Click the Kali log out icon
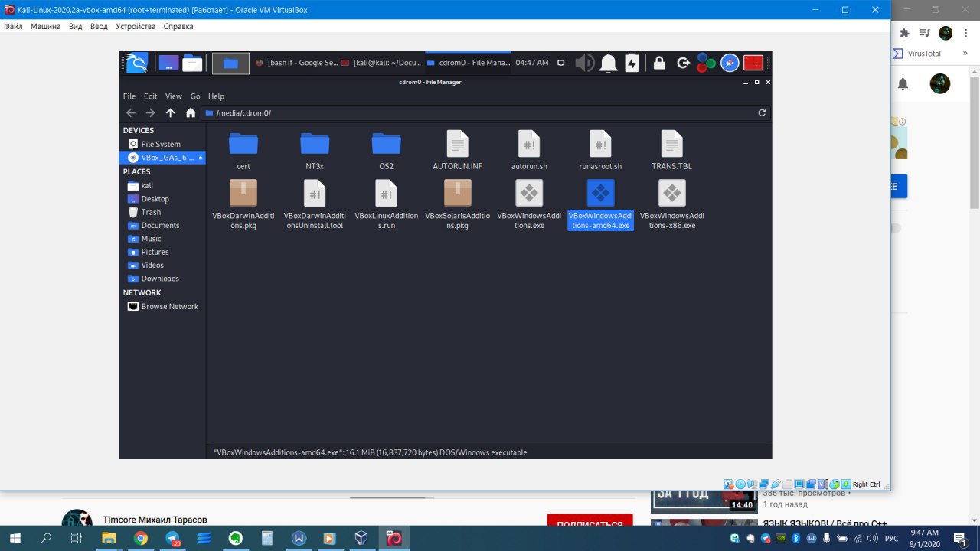 pos(683,63)
